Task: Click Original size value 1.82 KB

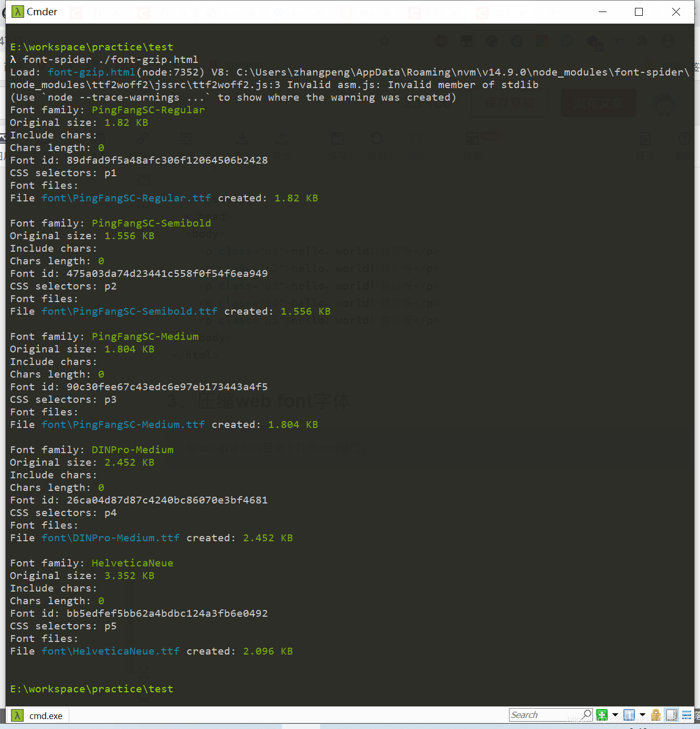Action: 126,122
